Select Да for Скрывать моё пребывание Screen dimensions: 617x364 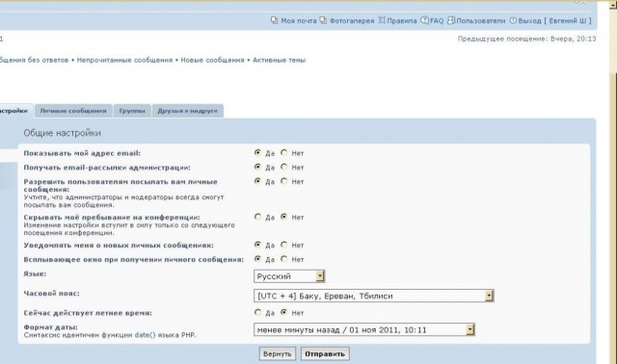257,217
